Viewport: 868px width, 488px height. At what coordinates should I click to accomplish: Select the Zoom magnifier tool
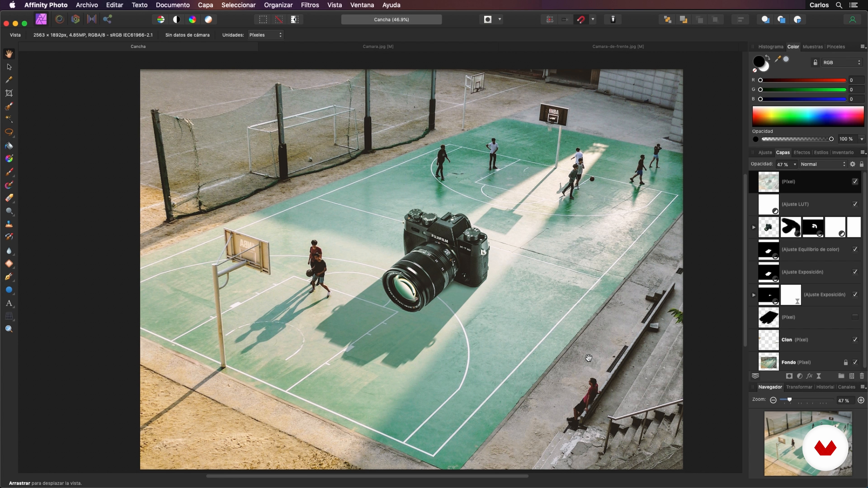click(9, 329)
